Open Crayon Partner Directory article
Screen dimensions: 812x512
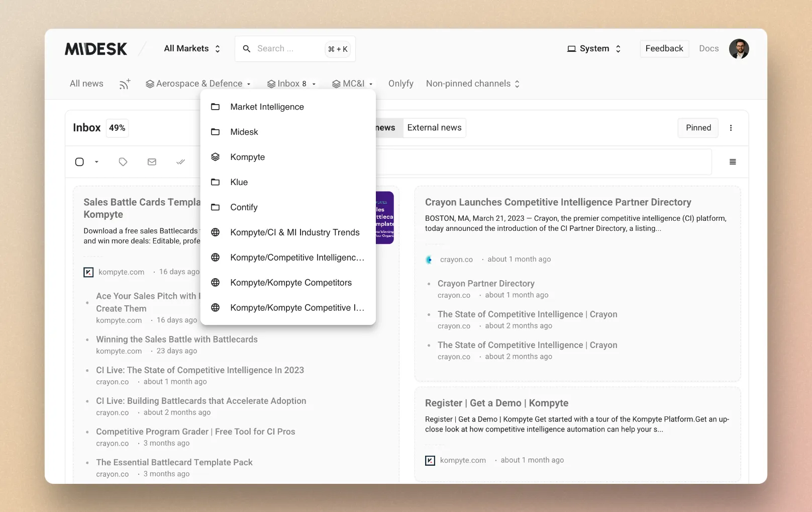tap(486, 284)
